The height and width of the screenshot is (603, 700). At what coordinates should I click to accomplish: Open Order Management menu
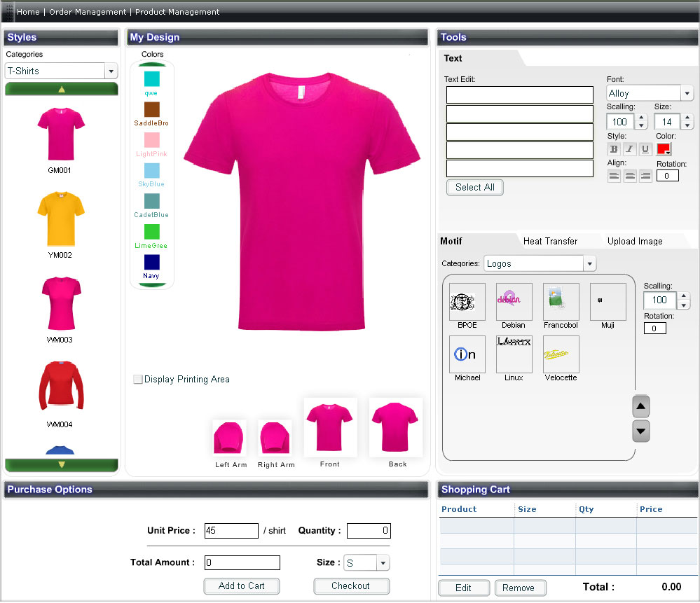[x=88, y=12]
